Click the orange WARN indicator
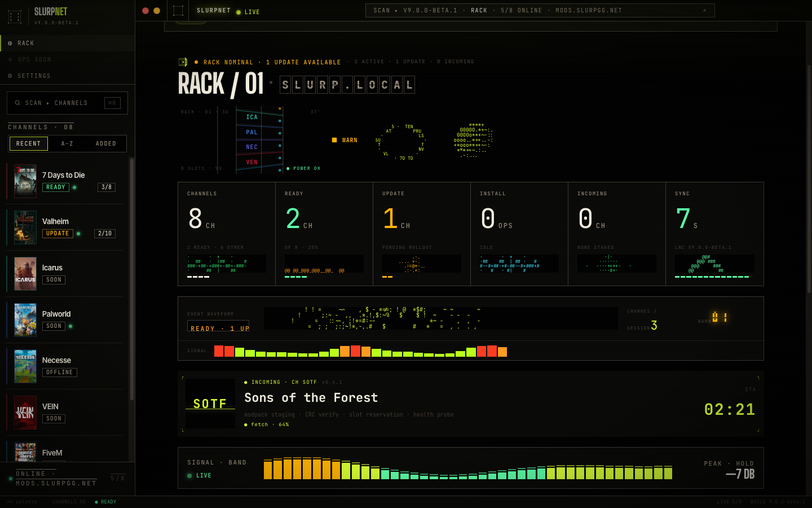The image size is (812, 508). pos(345,140)
